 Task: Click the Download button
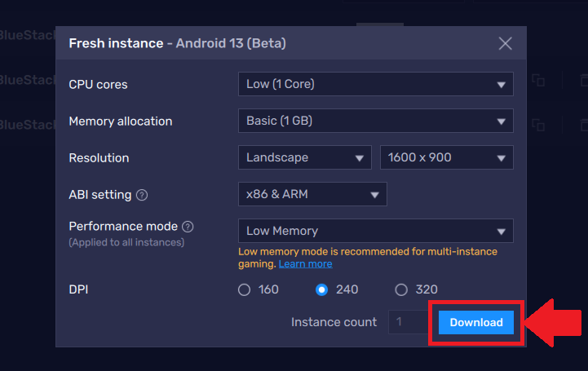point(476,322)
